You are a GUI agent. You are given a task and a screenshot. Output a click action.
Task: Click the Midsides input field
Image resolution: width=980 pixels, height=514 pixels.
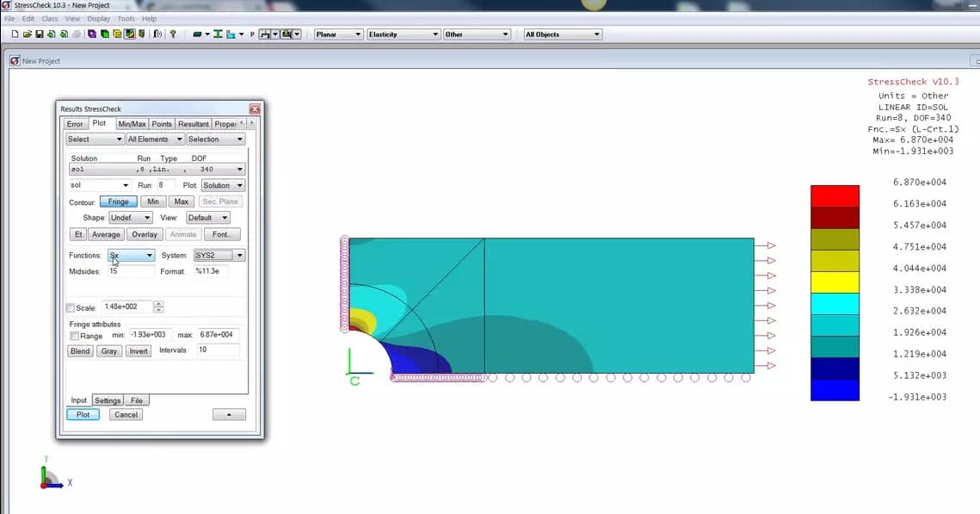point(131,271)
